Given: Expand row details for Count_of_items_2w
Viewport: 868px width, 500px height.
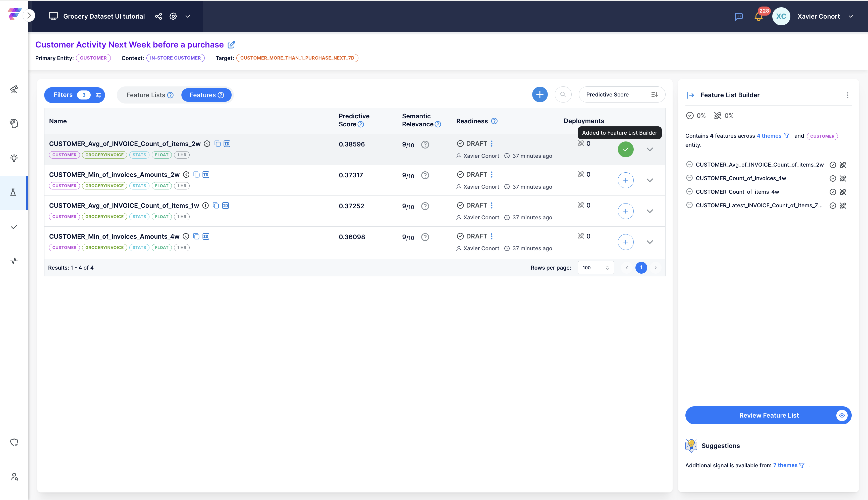Looking at the screenshot, I should (650, 149).
